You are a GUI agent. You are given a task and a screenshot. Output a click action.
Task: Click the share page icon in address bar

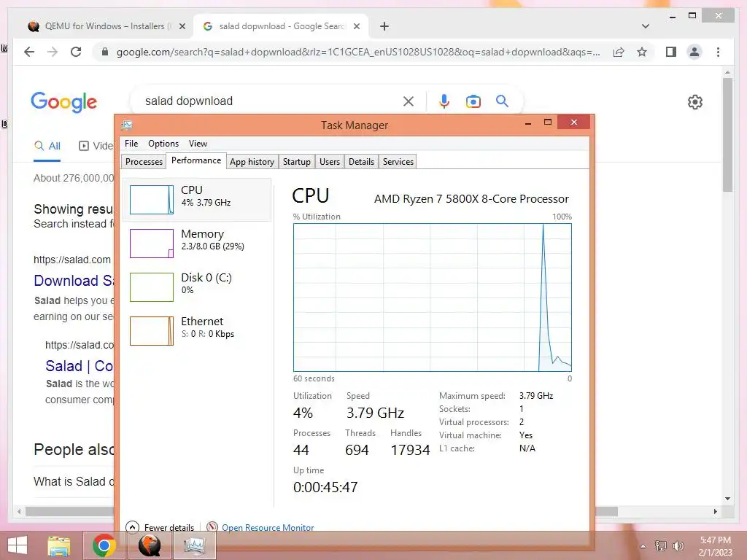[x=619, y=52]
